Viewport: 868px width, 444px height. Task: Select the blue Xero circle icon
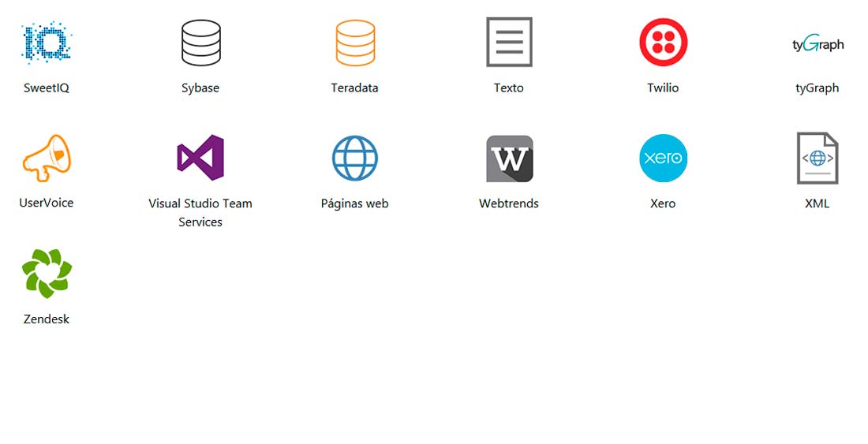[x=663, y=159]
